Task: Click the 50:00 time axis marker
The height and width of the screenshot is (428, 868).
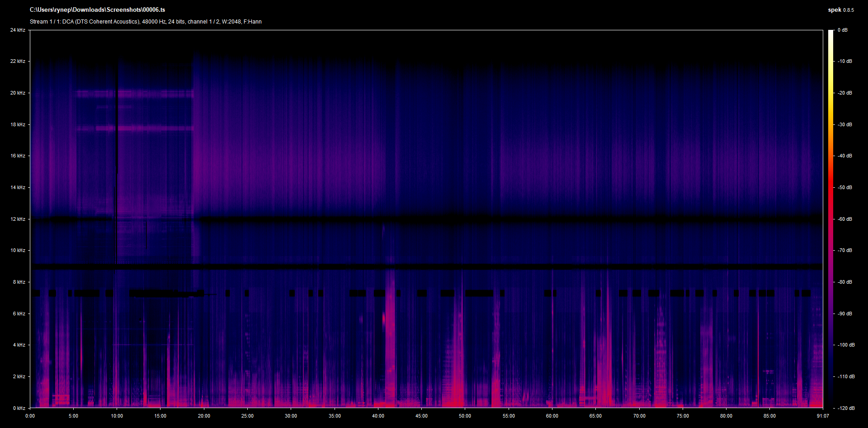Action: pos(465,416)
